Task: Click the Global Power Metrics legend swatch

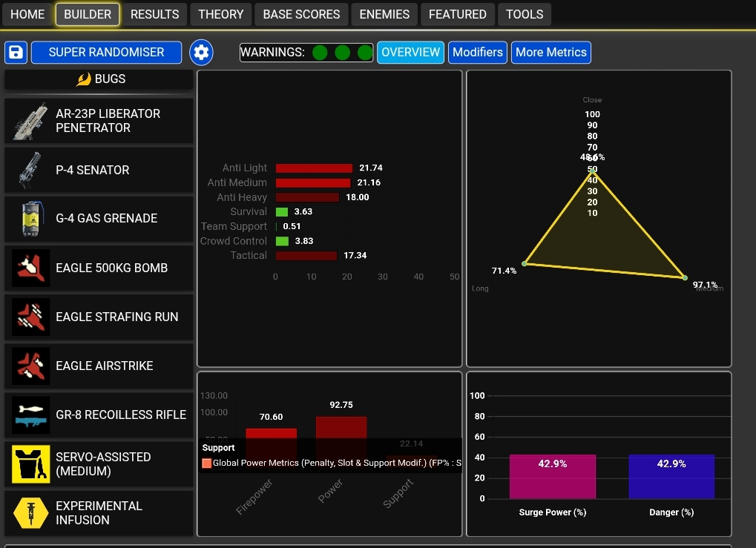Action: pos(207,463)
